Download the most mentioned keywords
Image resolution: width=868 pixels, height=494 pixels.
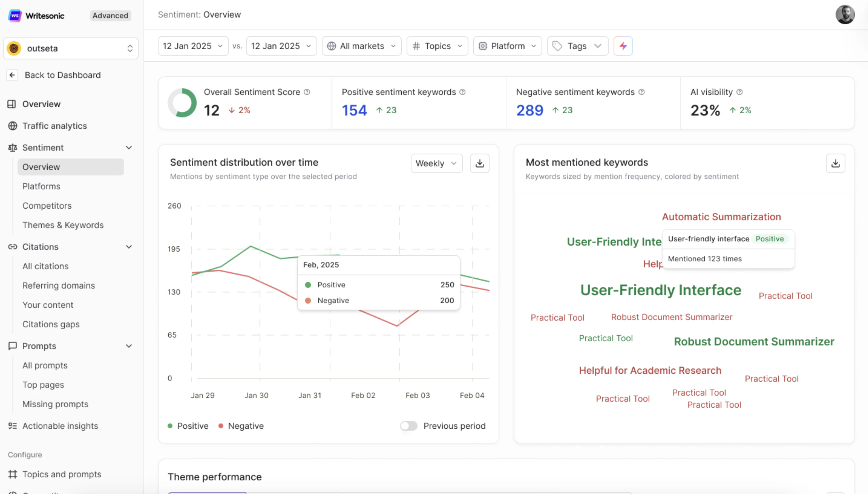pyautogui.click(x=835, y=163)
